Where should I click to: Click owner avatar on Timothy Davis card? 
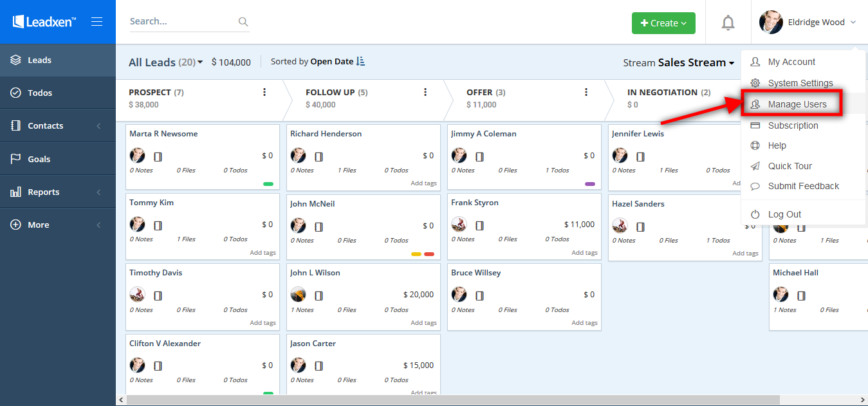138,294
